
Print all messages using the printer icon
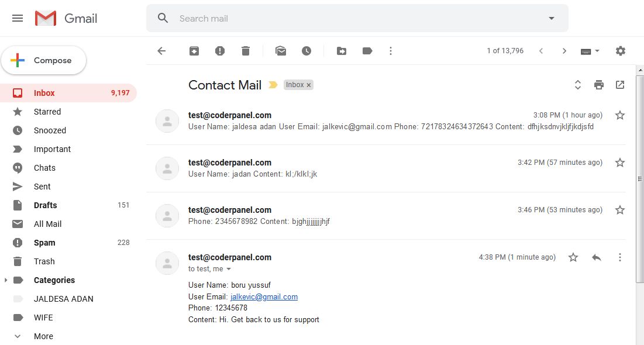599,85
